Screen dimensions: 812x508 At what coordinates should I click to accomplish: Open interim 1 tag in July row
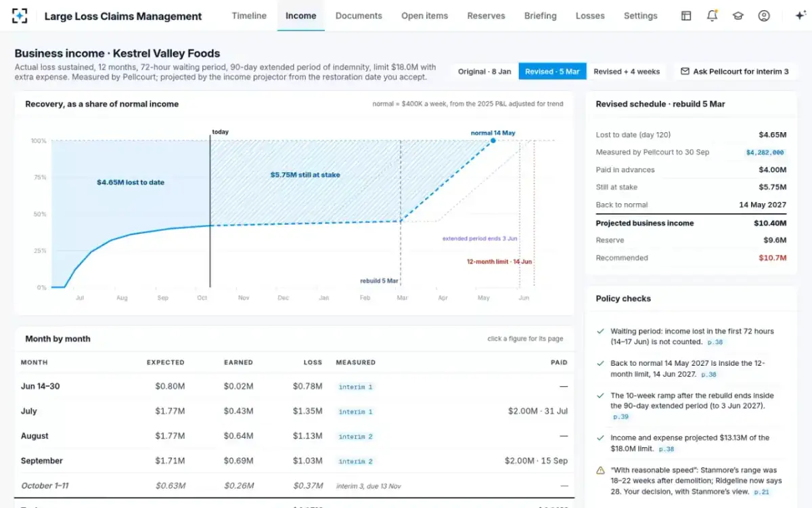[355, 412]
